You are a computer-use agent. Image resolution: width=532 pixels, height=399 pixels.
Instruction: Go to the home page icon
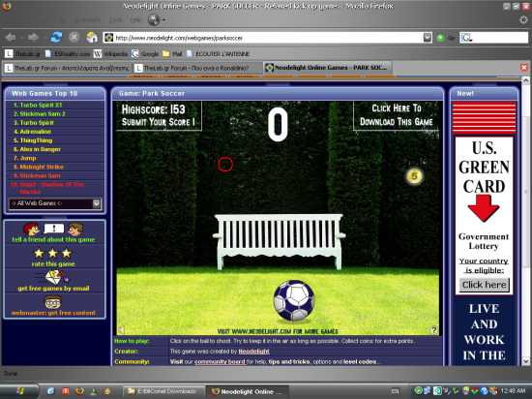(x=92, y=38)
